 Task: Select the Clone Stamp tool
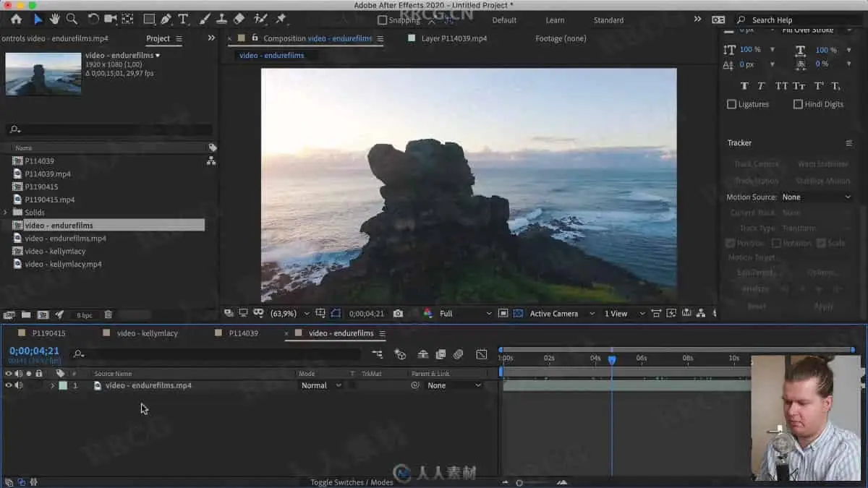[221, 19]
